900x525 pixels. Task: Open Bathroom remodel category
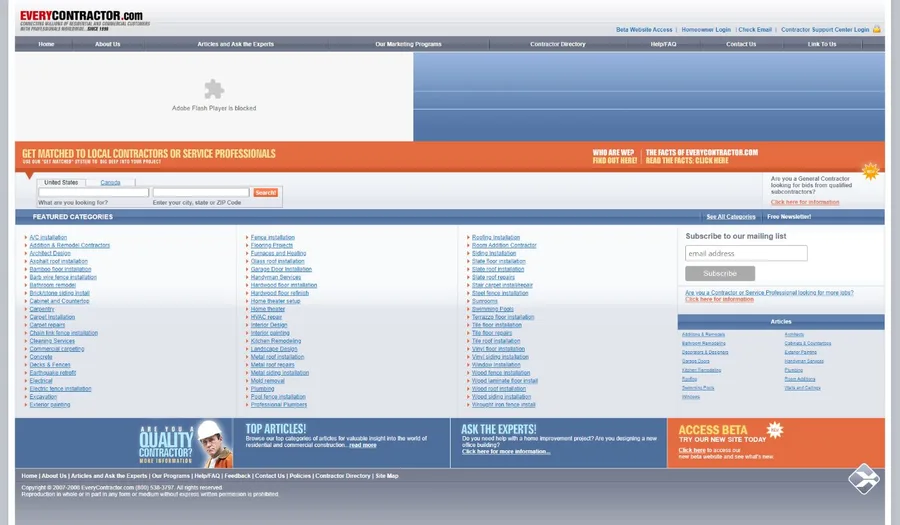click(x=52, y=285)
